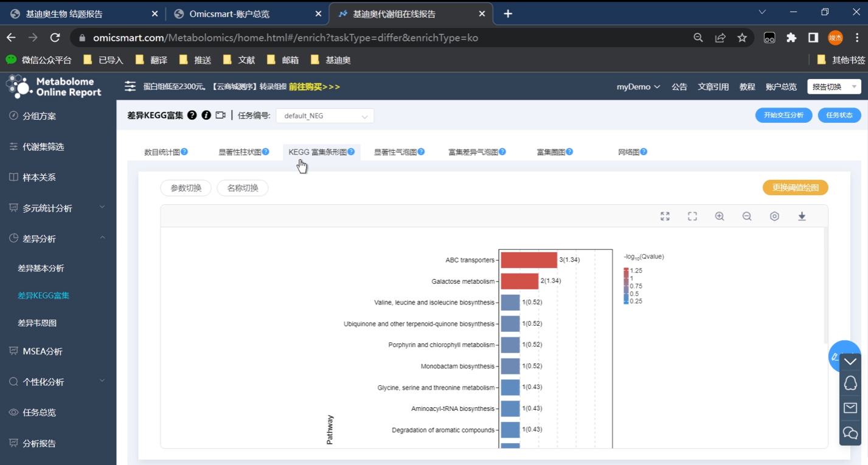Click the red Galactose metabolism bar
The width and height of the screenshot is (868, 465).
pyautogui.click(x=519, y=281)
